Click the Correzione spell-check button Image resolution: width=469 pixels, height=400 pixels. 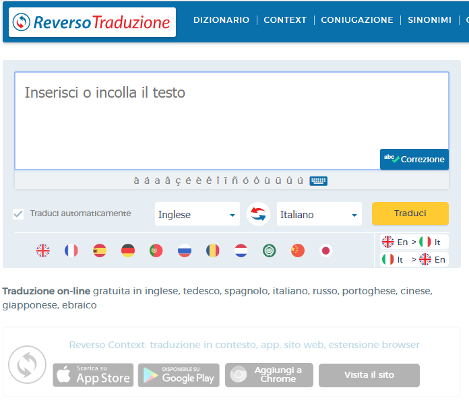point(414,159)
